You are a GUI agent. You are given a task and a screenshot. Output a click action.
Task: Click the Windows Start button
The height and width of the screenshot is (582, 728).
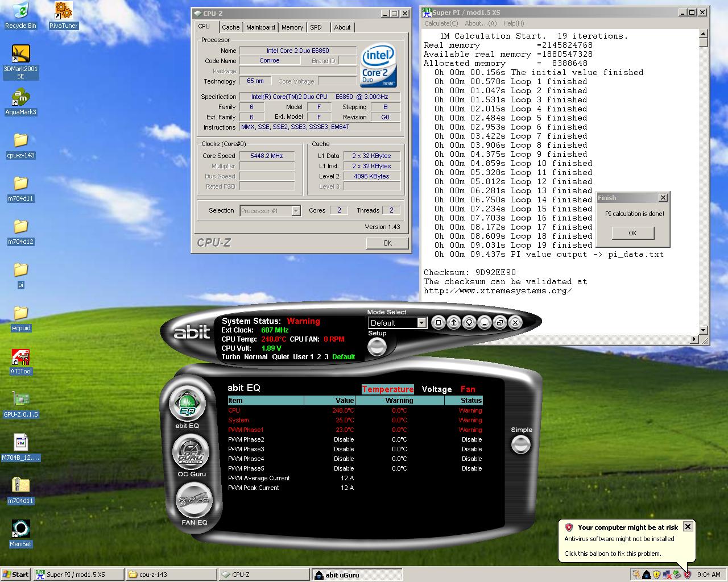[16, 575]
